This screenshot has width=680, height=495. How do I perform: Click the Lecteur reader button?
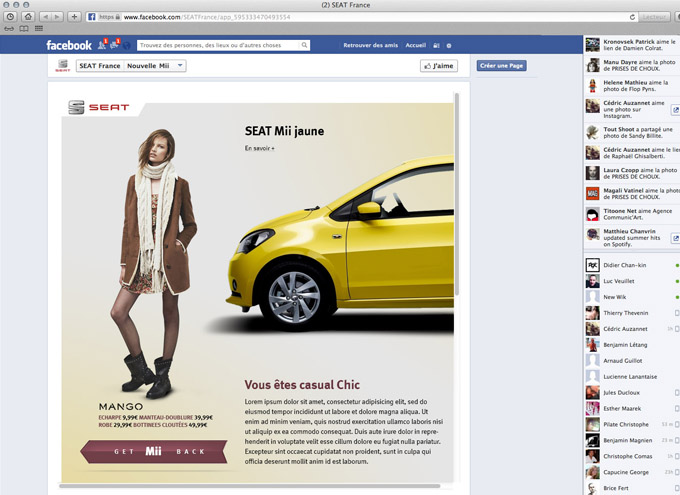(654, 17)
